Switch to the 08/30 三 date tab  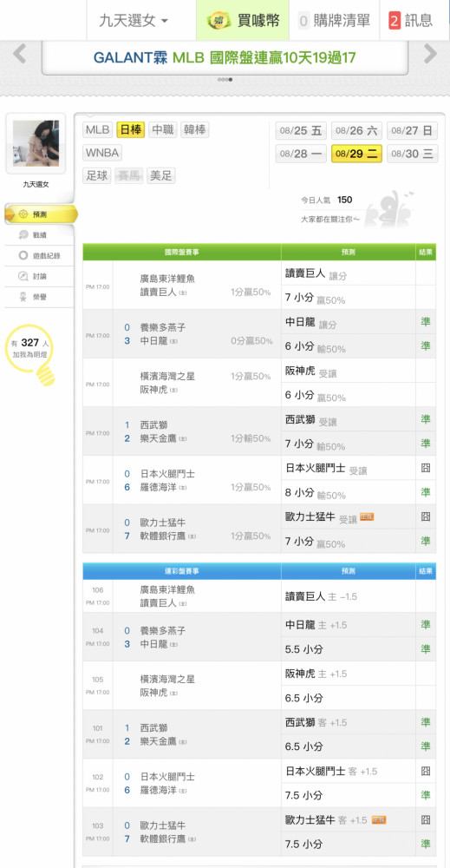pos(413,154)
